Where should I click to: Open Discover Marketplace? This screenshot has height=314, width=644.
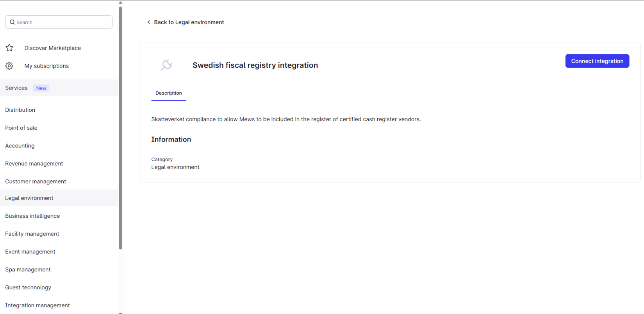tap(53, 48)
